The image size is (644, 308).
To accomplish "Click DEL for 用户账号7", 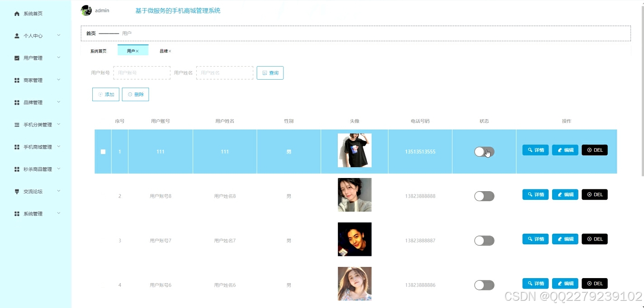I will click(595, 239).
